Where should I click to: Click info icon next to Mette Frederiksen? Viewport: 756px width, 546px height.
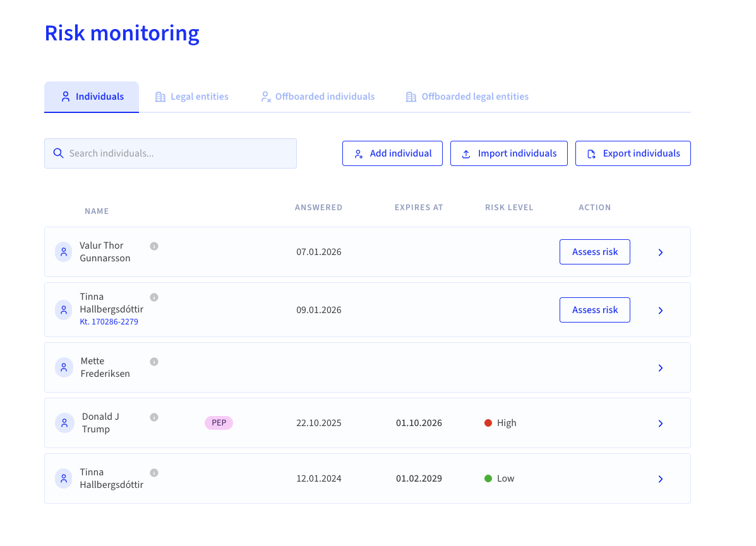tap(154, 362)
